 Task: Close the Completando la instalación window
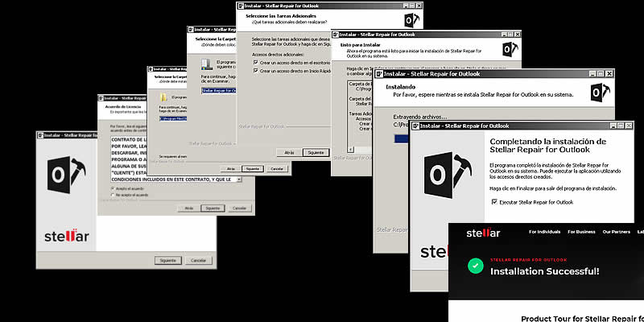coord(628,126)
